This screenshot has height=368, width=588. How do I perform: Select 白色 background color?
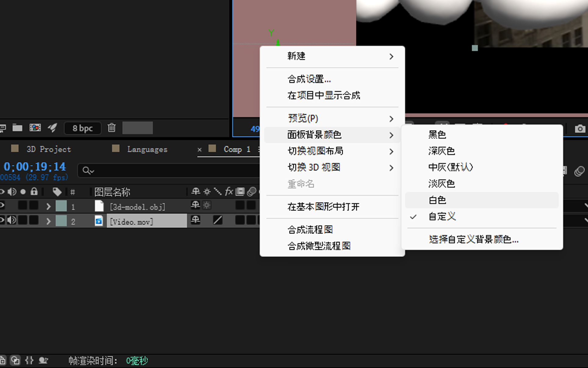point(482,200)
